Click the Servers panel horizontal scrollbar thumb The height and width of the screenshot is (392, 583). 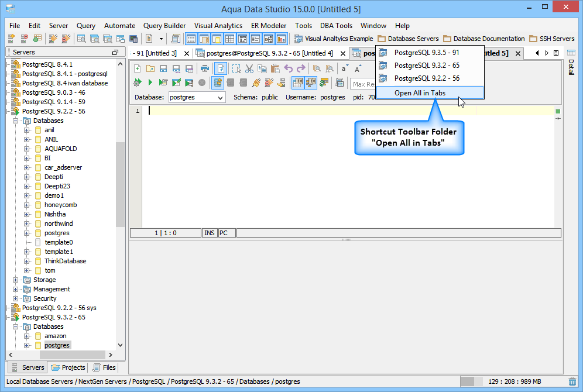pyautogui.click(x=73, y=355)
